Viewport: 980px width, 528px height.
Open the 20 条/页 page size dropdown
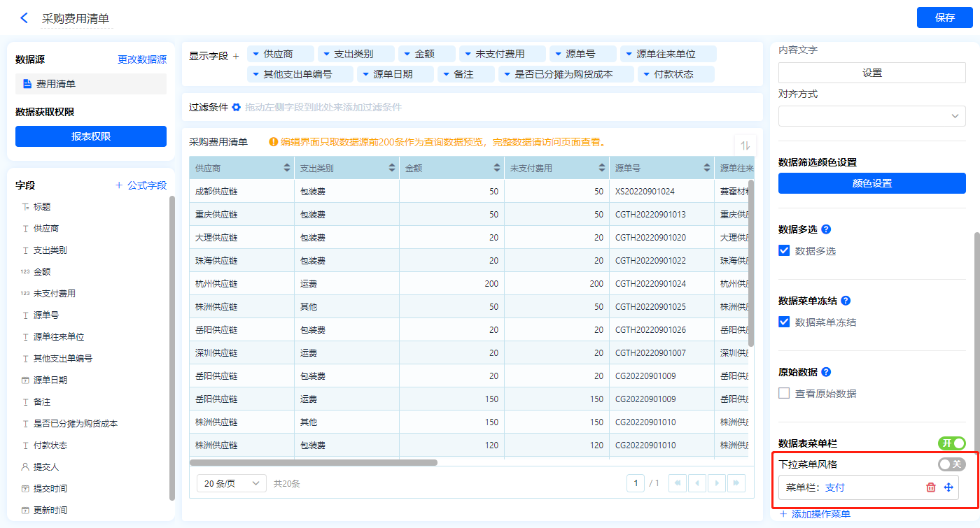tap(232, 483)
